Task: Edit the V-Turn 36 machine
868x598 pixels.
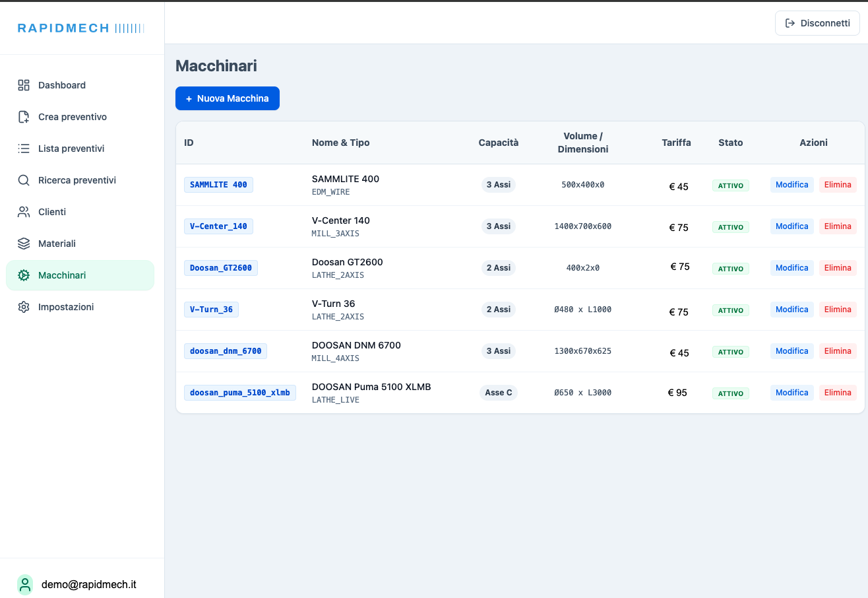Action: click(x=791, y=310)
